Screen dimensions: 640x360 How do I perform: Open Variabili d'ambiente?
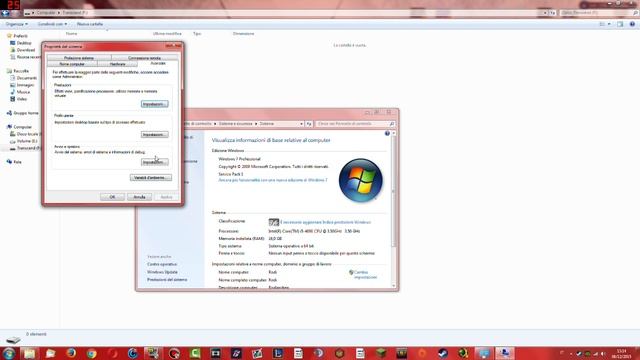click(151, 178)
